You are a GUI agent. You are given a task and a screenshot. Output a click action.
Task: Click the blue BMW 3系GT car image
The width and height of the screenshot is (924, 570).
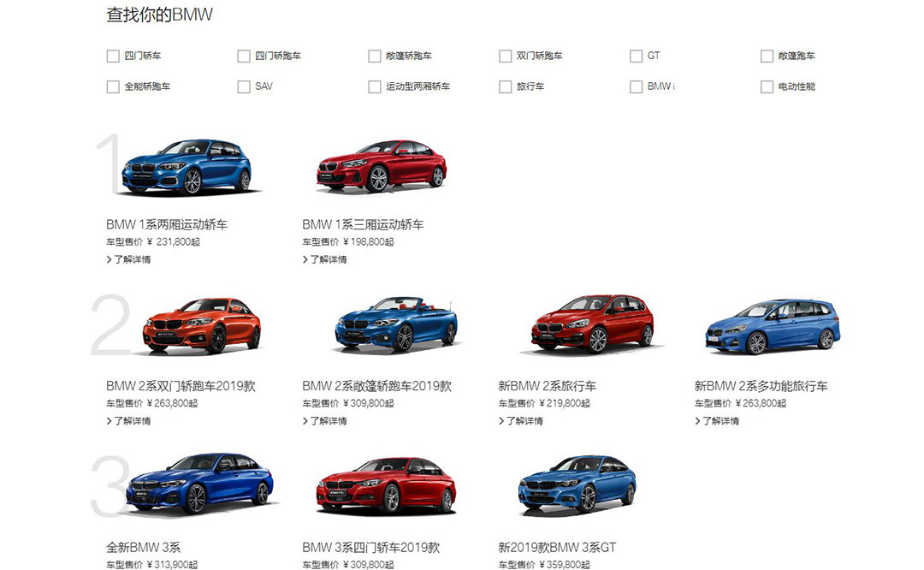click(577, 484)
